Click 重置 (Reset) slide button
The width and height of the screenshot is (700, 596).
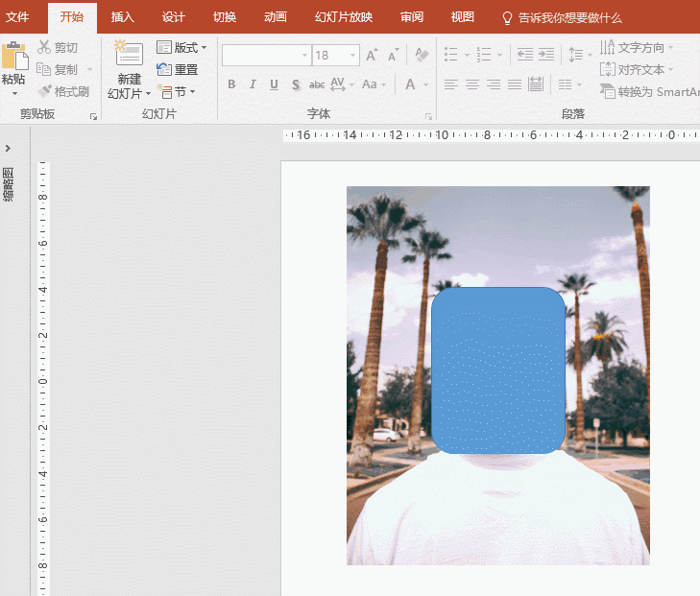point(178,70)
